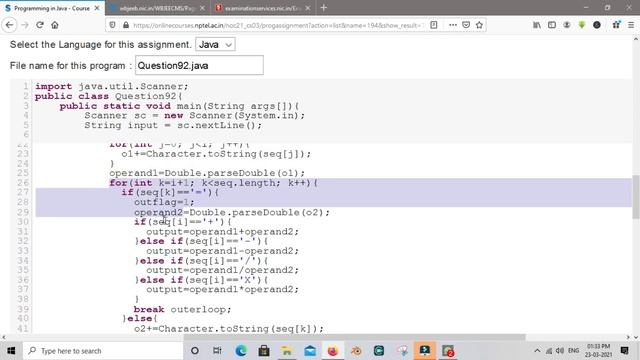
Task: Close the Programming in Java tab
Action: pyautogui.click(x=97, y=8)
